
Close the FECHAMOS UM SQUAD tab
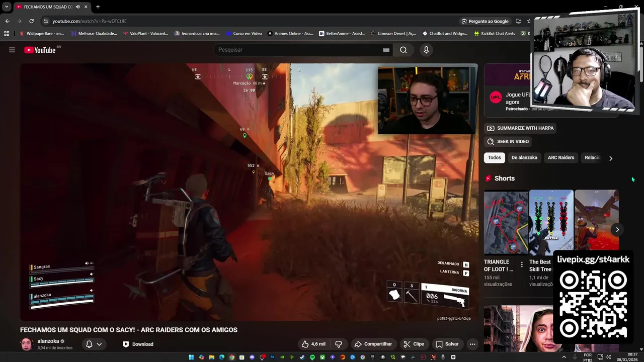(x=86, y=7)
